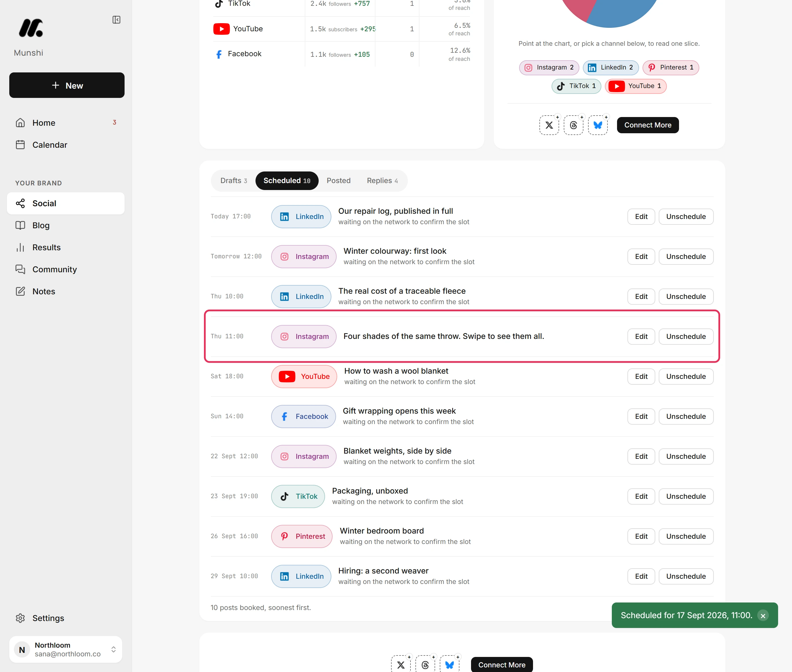Edit 'Winter bedroom board' Pinterest post

click(x=641, y=537)
